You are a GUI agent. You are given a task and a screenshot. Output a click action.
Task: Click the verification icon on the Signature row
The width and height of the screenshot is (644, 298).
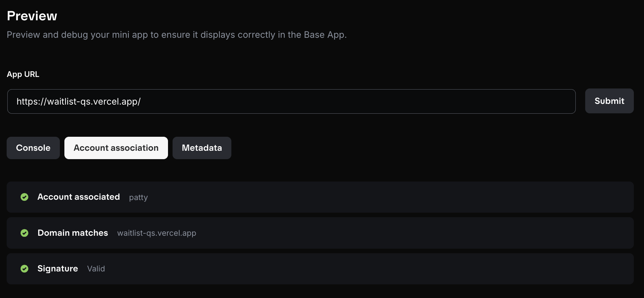pyautogui.click(x=24, y=269)
